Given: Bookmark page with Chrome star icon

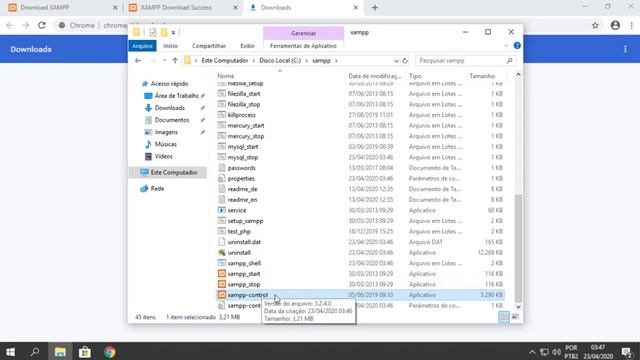Looking at the screenshot, I should point(595,25).
